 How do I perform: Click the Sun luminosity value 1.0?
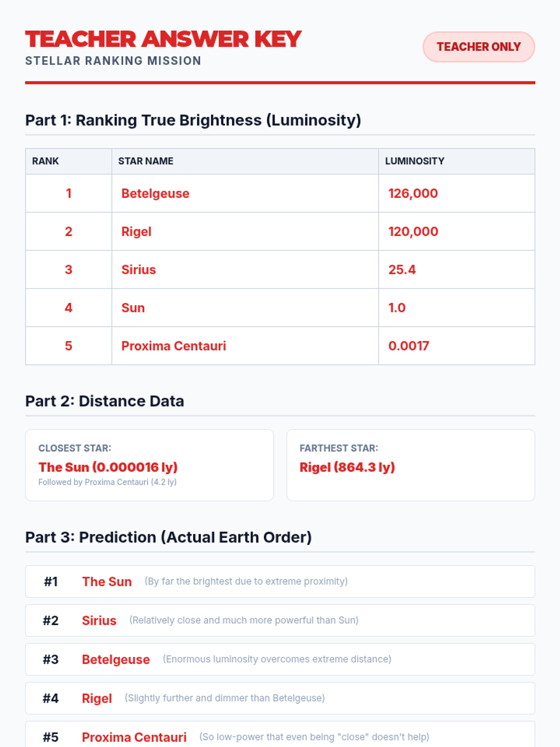[397, 308]
